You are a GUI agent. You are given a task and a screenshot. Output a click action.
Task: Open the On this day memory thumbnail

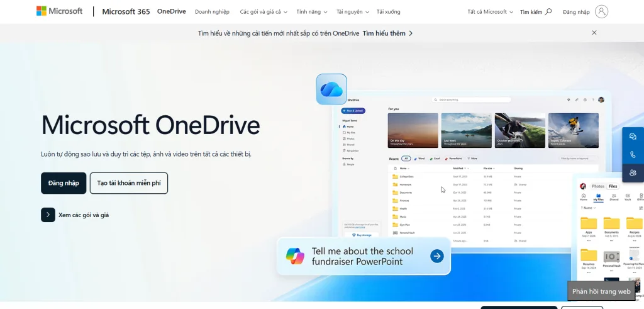click(x=413, y=131)
